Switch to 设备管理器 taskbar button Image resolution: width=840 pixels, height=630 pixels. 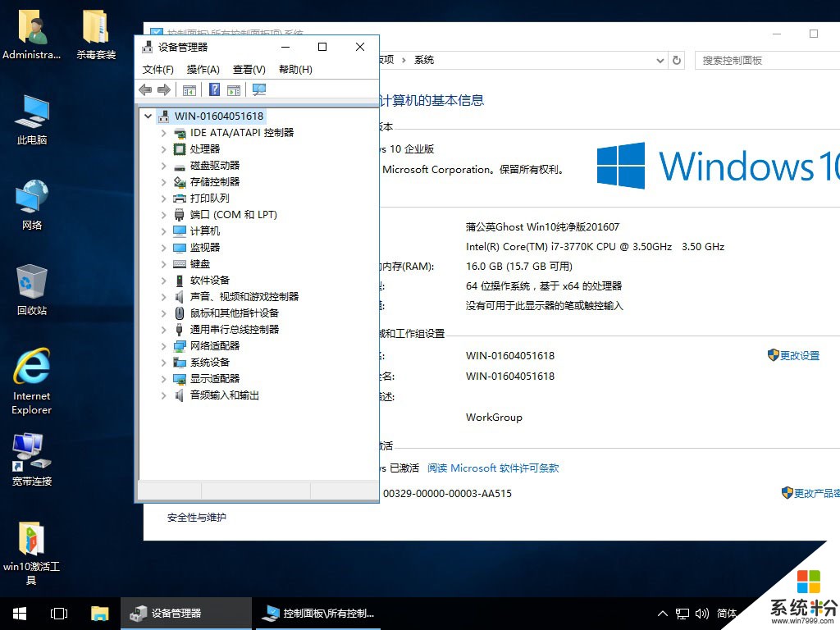point(186,614)
